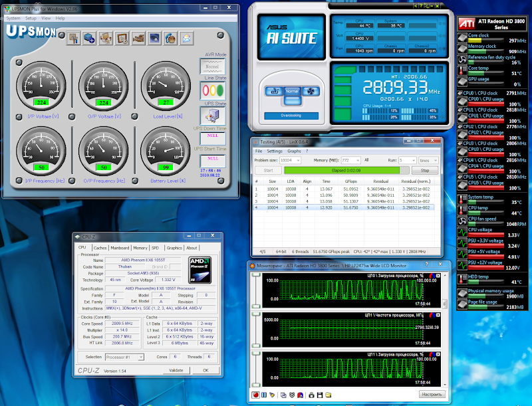The height and width of the screenshot is (406, 532).
Task: Click the UPS State computer icon
Action: tap(213, 116)
